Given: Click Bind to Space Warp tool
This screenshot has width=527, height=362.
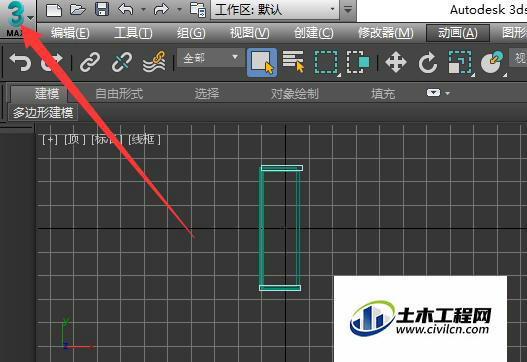Looking at the screenshot, I should pos(155,62).
